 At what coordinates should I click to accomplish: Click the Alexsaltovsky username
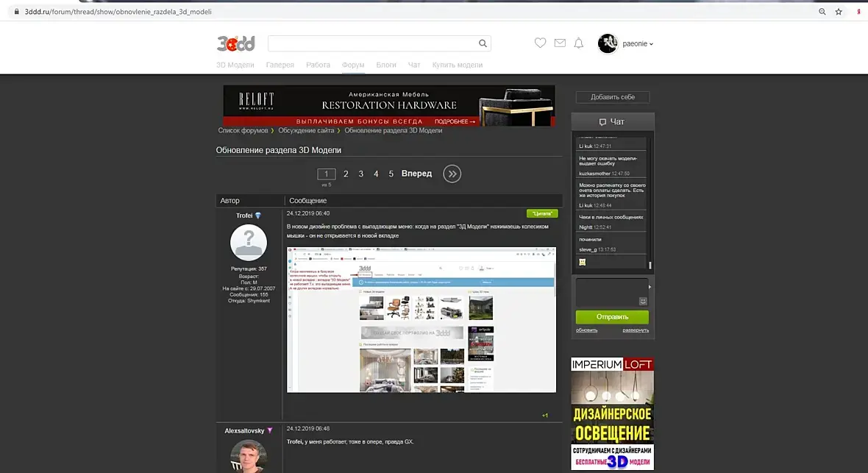[245, 430]
